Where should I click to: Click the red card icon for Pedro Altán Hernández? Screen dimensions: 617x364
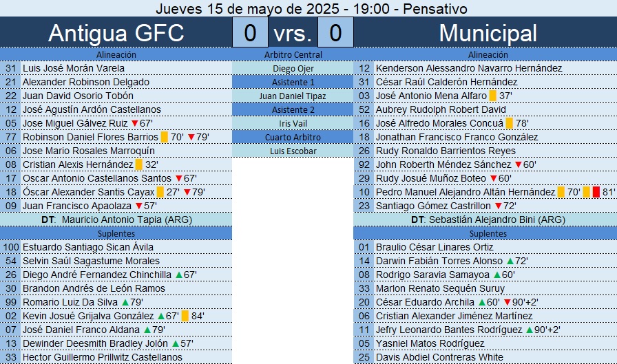tap(596, 192)
